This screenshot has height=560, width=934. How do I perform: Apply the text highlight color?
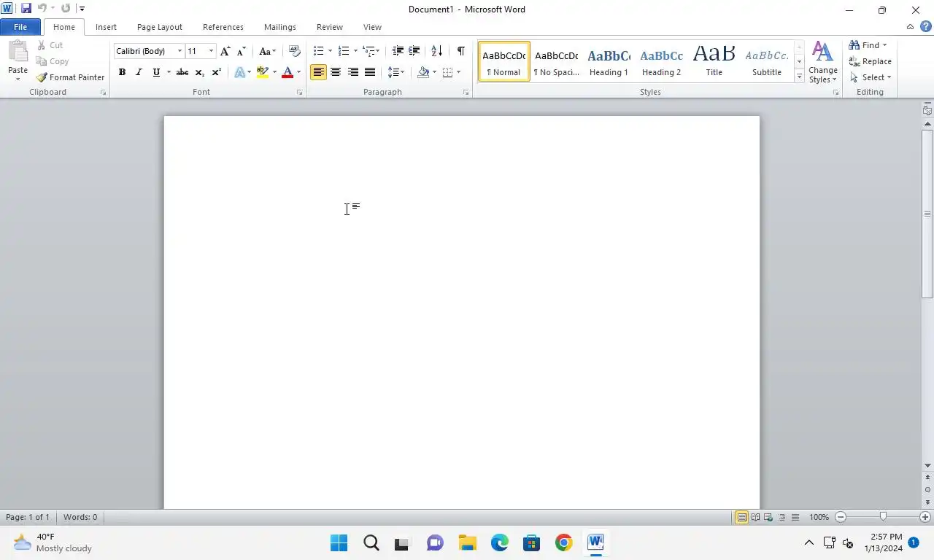coord(263,72)
